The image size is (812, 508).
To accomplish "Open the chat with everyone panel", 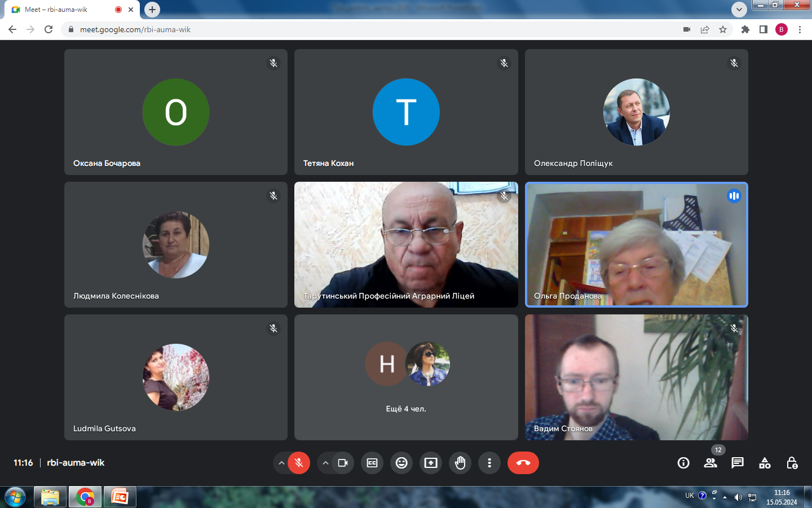I will [738, 463].
